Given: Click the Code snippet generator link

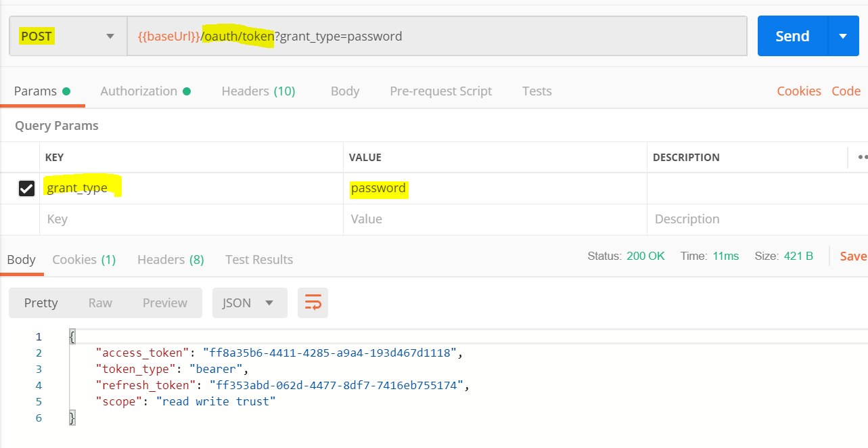Looking at the screenshot, I should point(846,90).
